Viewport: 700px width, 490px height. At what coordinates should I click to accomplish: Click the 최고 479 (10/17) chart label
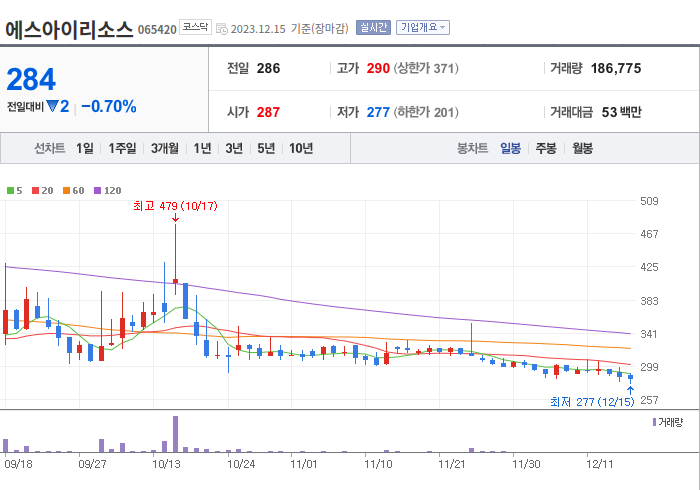175,206
